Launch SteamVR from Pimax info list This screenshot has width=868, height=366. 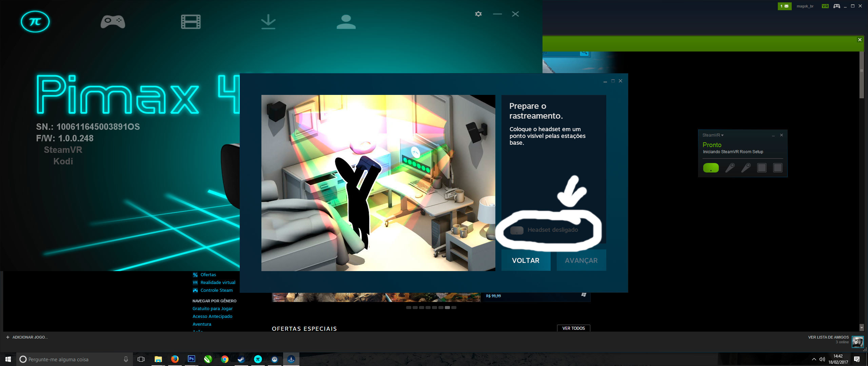pyautogui.click(x=63, y=150)
